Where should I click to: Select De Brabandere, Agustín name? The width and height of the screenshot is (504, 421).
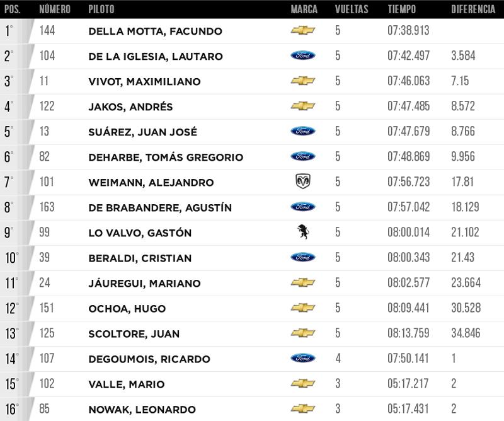click(x=160, y=208)
